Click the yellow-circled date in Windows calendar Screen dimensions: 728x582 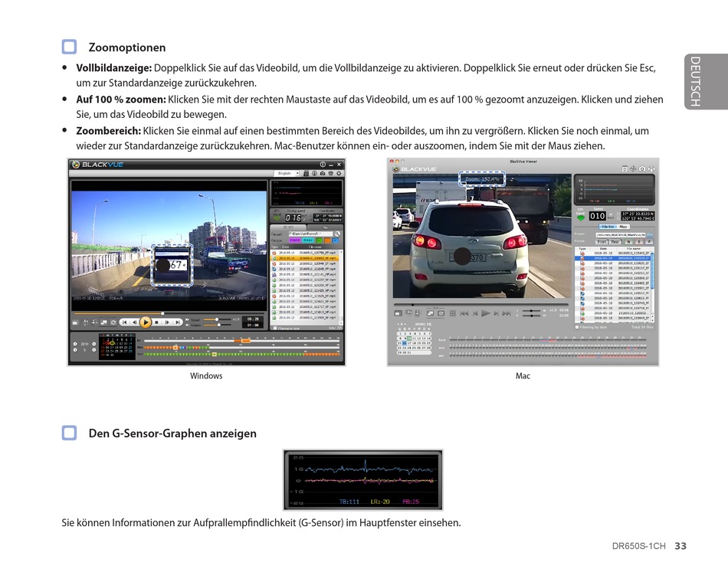coord(113,343)
